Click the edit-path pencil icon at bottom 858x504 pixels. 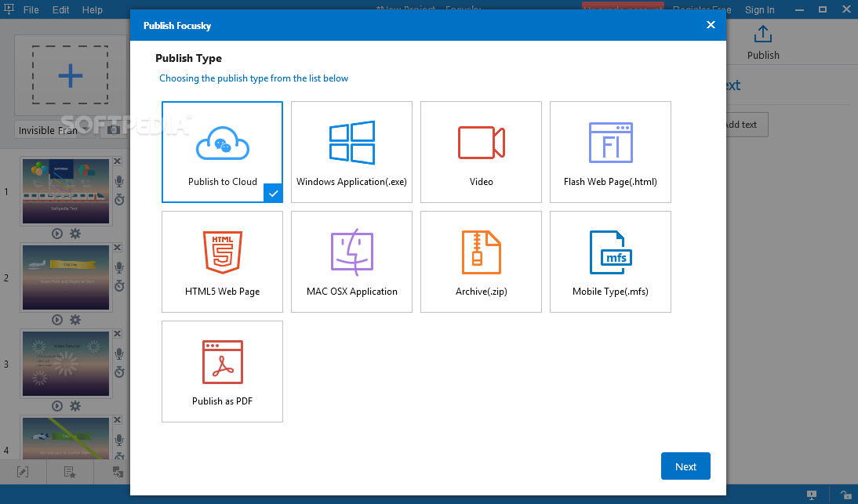[x=23, y=472]
